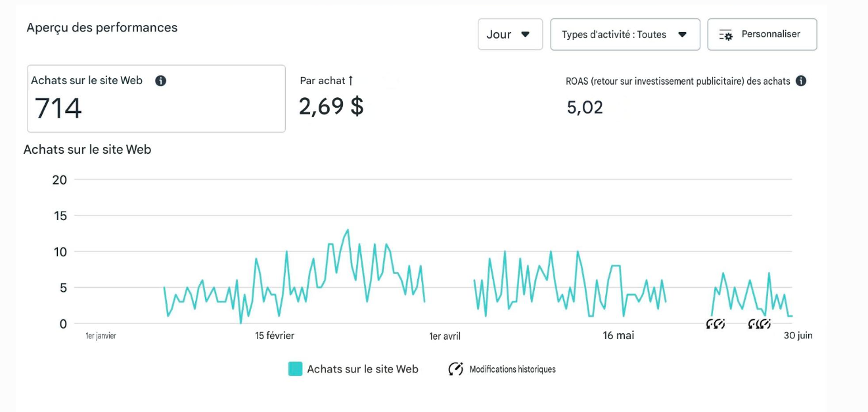The height and width of the screenshot is (412, 868).
Task: Click the Personnaliser button
Action: tap(762, 34)
